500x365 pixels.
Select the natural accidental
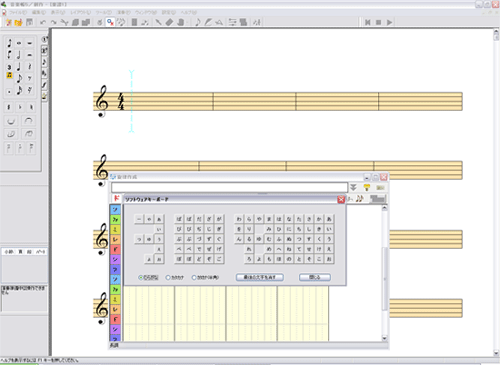(x=31, y=107)
